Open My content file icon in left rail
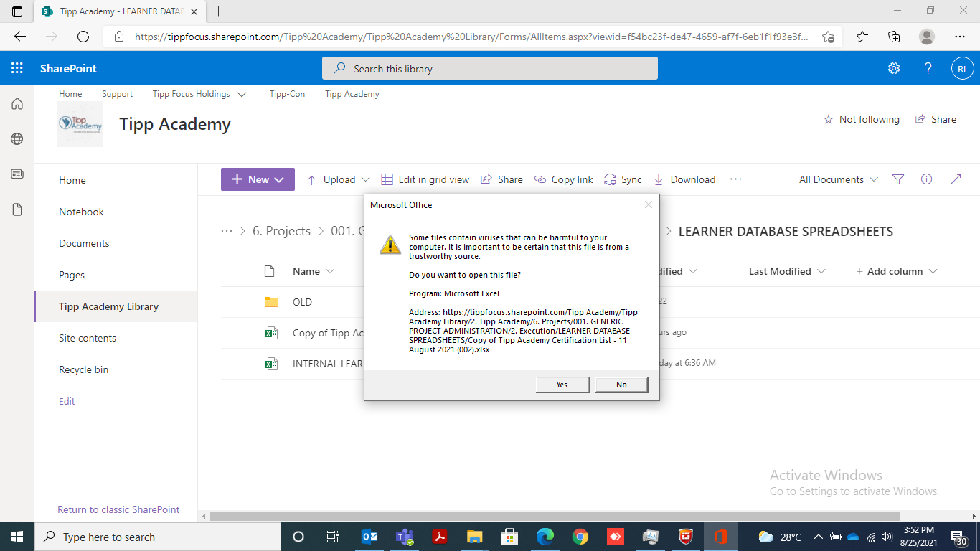Image resolution: width=980 pixels, height=551 pixels. 17,209
